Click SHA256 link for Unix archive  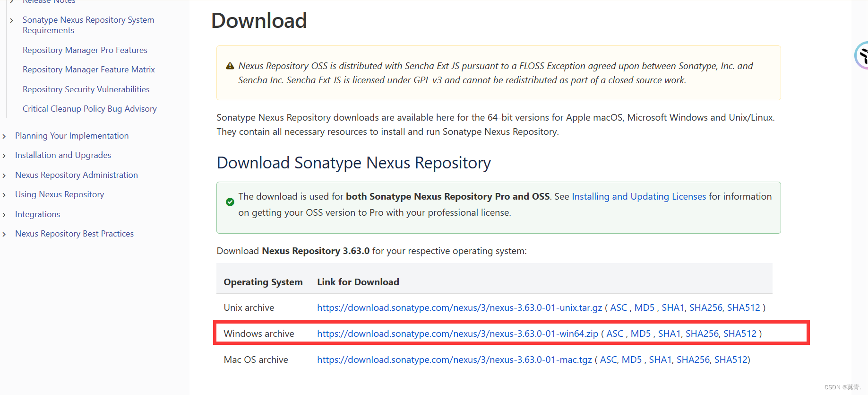pyautogui.click(x=706, y=307)
